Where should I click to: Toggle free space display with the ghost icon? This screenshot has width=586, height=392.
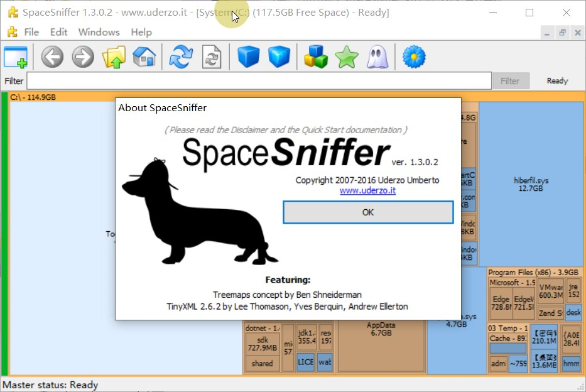tap(377, 57)
